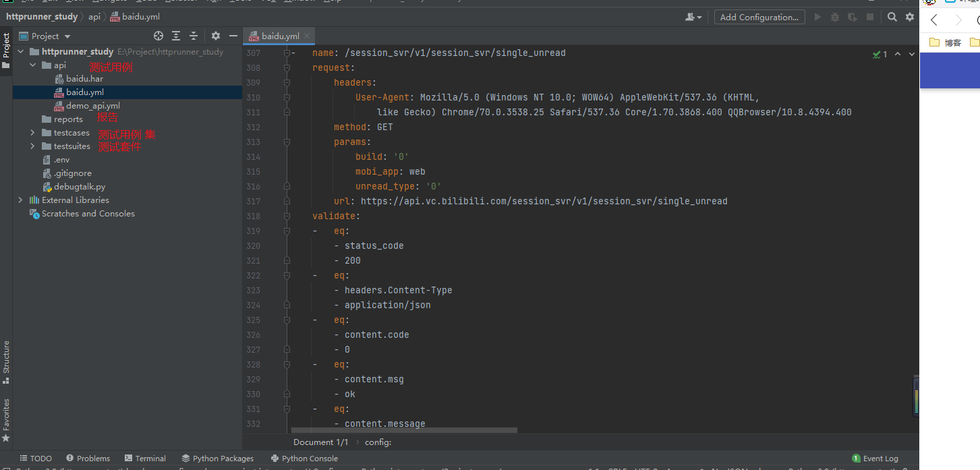Open Project panel options gear
This screenshot has height=470, width=980.
(x=216, y=36)
